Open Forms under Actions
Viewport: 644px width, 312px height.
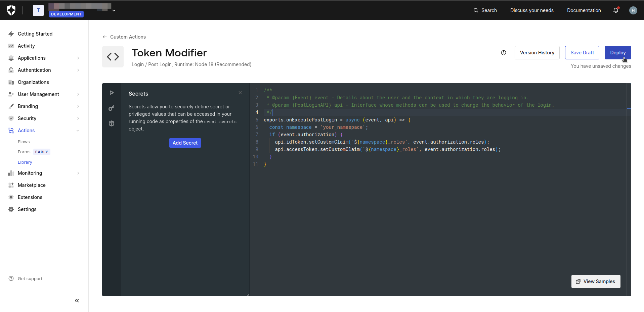point(24,152)
